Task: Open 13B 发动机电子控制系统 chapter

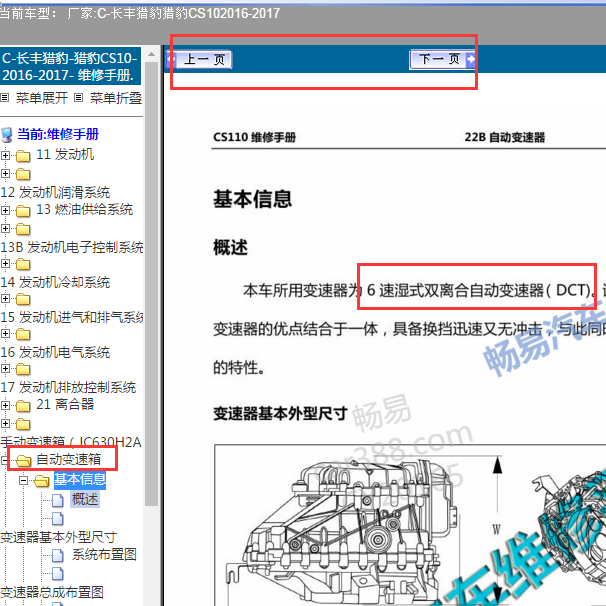Action: [72, 247]
